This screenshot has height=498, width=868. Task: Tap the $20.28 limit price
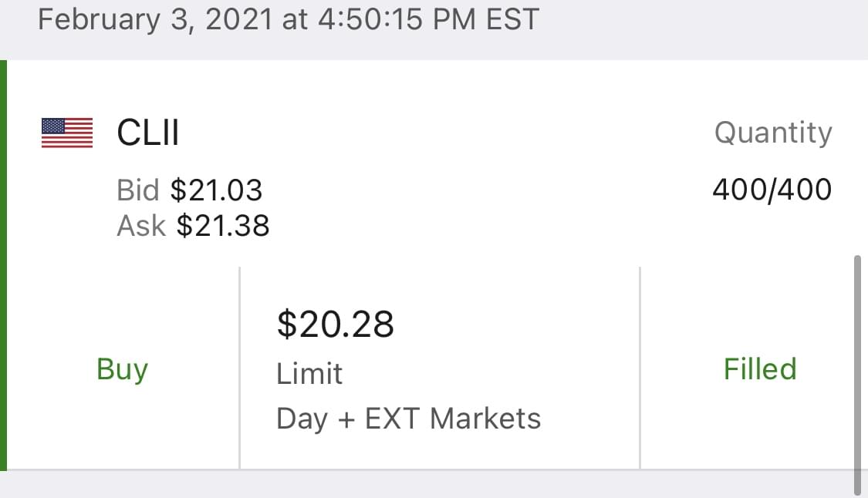(336, 324)
